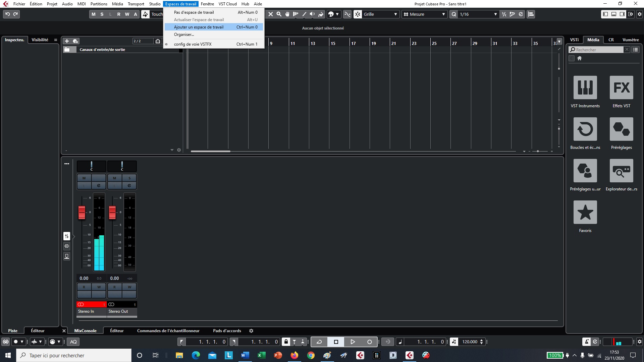Select the zoom magnifier tool
The image size is (644, 362).
point(279,14)
